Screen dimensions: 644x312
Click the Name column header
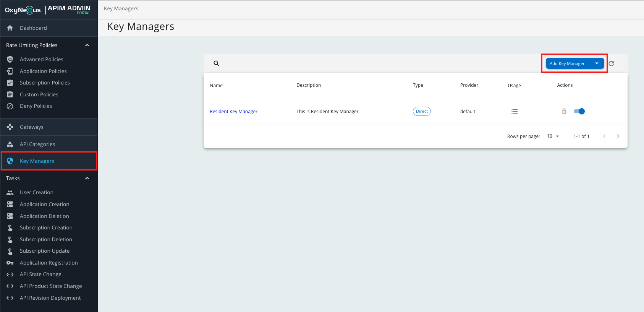click(216, 85)
